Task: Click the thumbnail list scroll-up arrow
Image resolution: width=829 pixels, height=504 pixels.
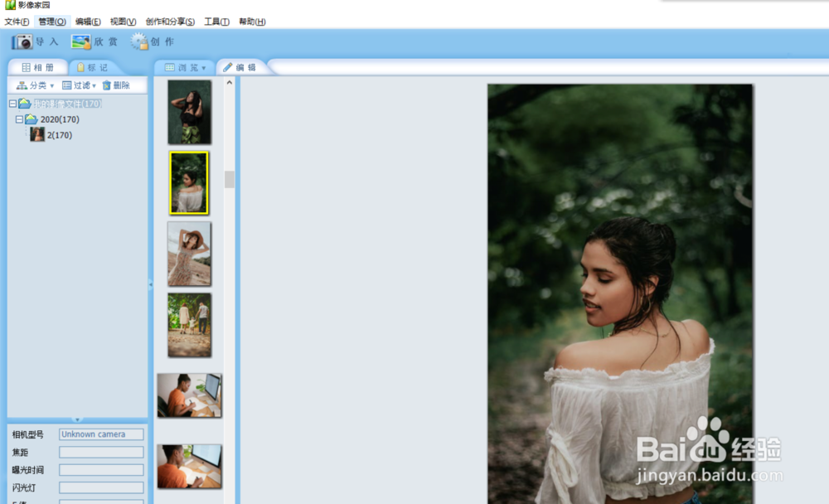Action: point(230,83)
